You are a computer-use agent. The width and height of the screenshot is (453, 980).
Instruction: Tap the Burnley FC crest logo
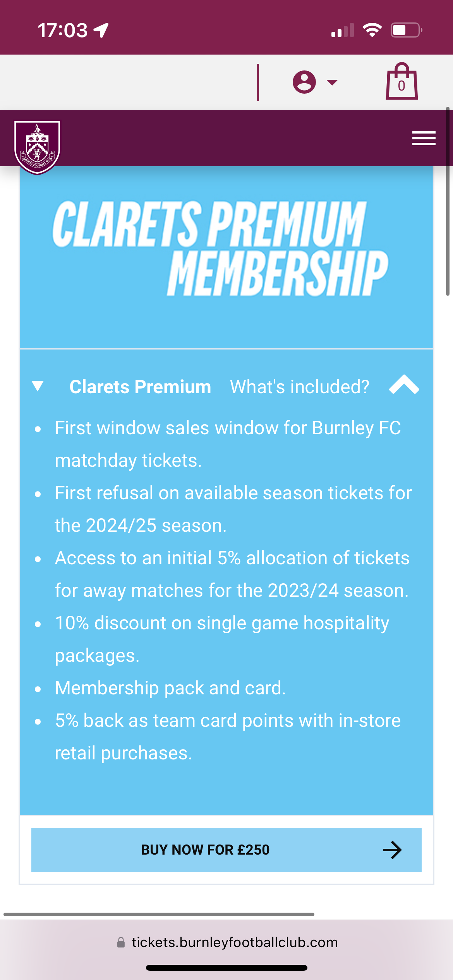coord(37,147)
